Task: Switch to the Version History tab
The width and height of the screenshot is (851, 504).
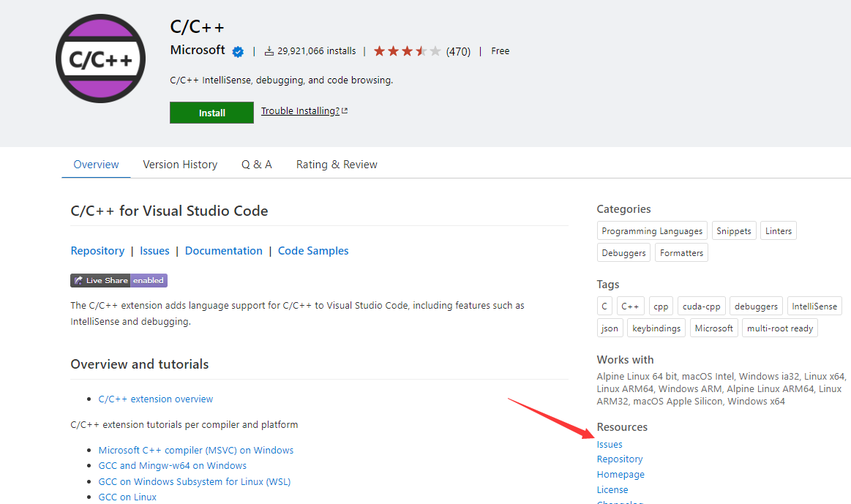Action: (x=180, y=165)
